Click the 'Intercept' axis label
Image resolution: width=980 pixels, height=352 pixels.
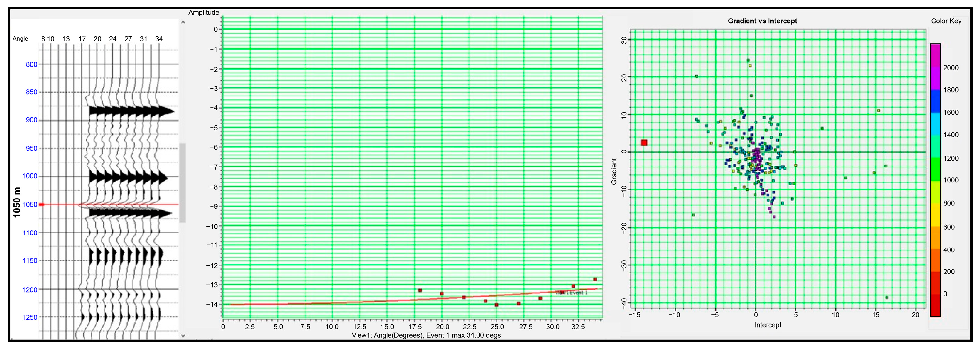tap(768, 325)
